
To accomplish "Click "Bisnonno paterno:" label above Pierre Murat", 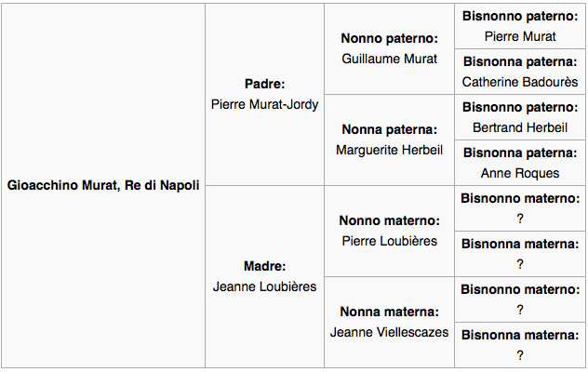I will tap(520, 16).
